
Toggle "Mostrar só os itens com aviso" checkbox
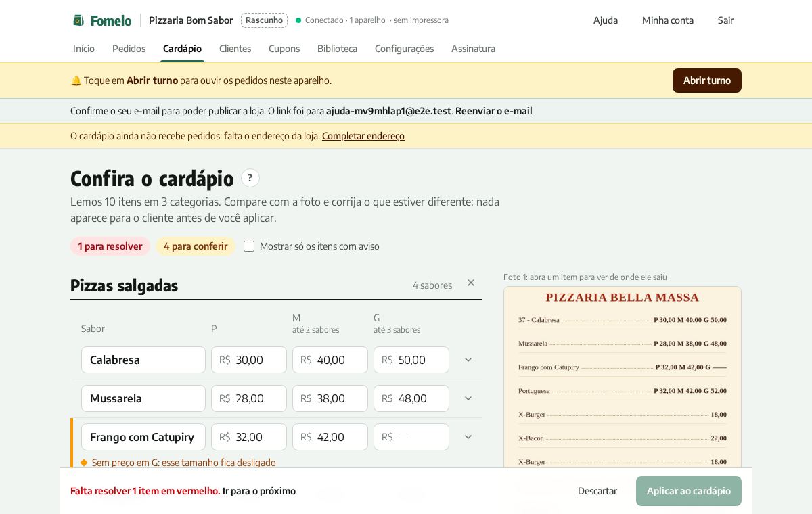[249, 246]
